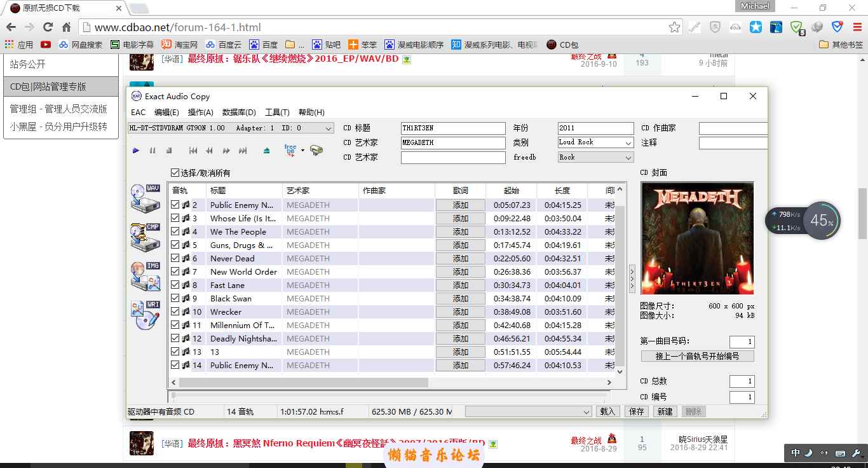Click the EAC pause button
Screen dimensions: 868x468
(x=153, y=151)
